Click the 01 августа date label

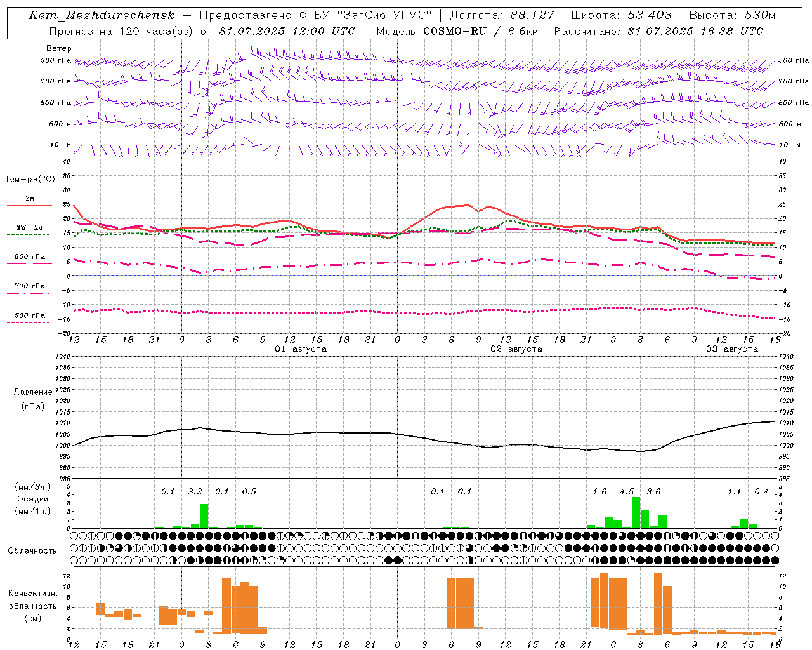[301, 349]
